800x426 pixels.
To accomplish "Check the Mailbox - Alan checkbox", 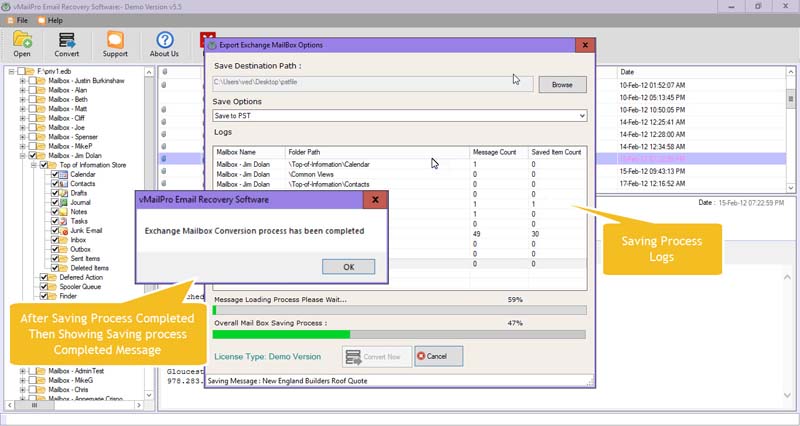I will [x=32, y=90].
